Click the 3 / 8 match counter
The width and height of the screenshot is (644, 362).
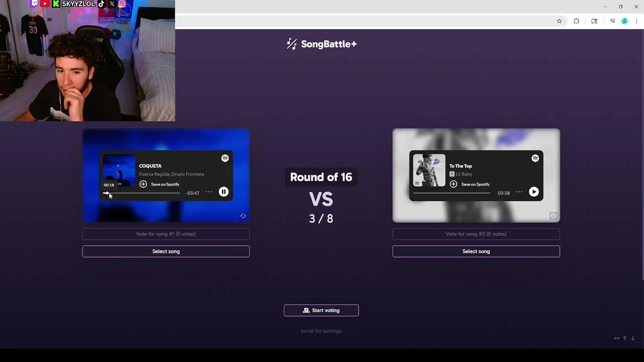coord(321,219)
